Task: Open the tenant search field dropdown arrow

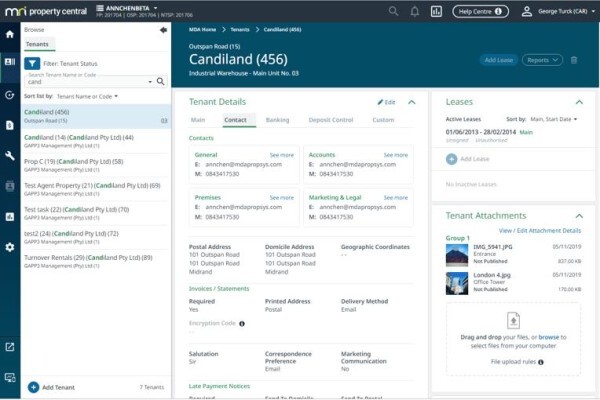Action: 150,82
